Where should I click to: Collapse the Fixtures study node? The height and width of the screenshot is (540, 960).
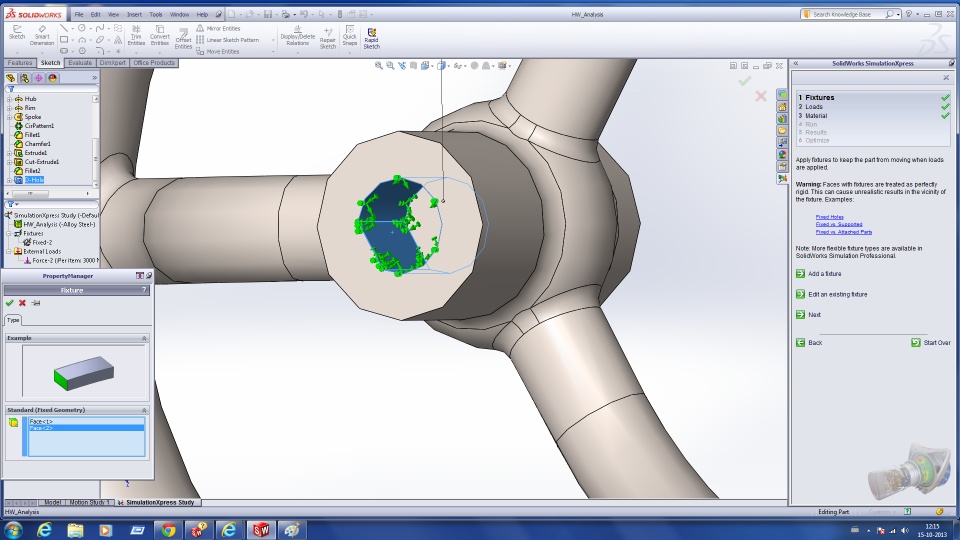click(x=9, y=233)
